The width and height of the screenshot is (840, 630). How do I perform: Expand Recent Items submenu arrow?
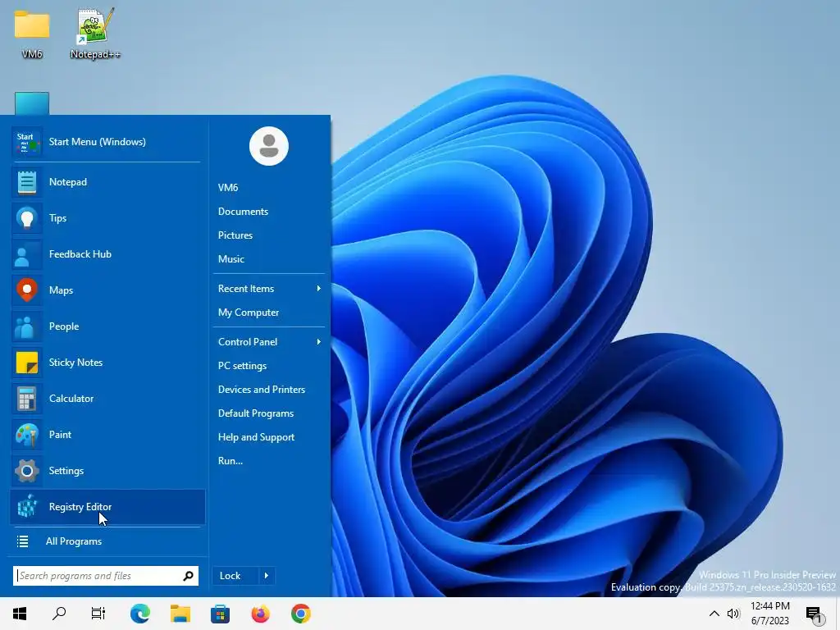click(319, 289)
